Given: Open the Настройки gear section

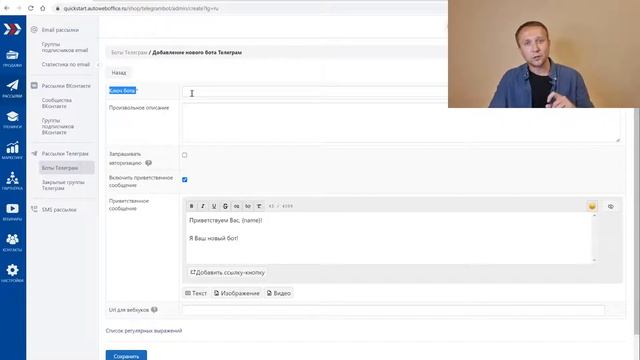Looking at the screenshot, I should tap(12, 273).
